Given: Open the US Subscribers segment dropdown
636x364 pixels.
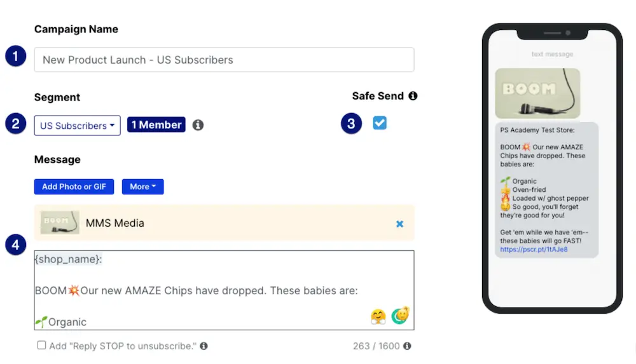Looking at the screenshot, I should coord(77,126).
